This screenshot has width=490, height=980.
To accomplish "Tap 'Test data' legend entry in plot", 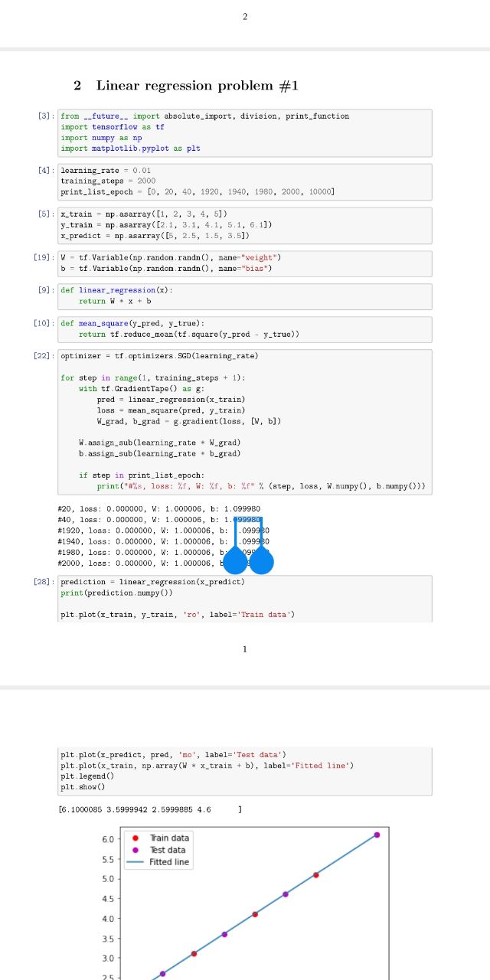I will pos(167,850).
